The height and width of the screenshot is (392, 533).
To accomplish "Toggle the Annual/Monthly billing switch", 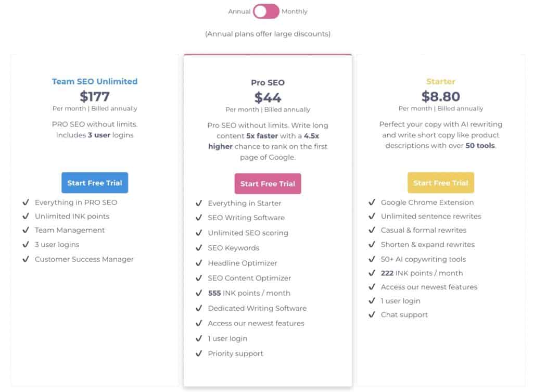I will [x=266, y=11].
